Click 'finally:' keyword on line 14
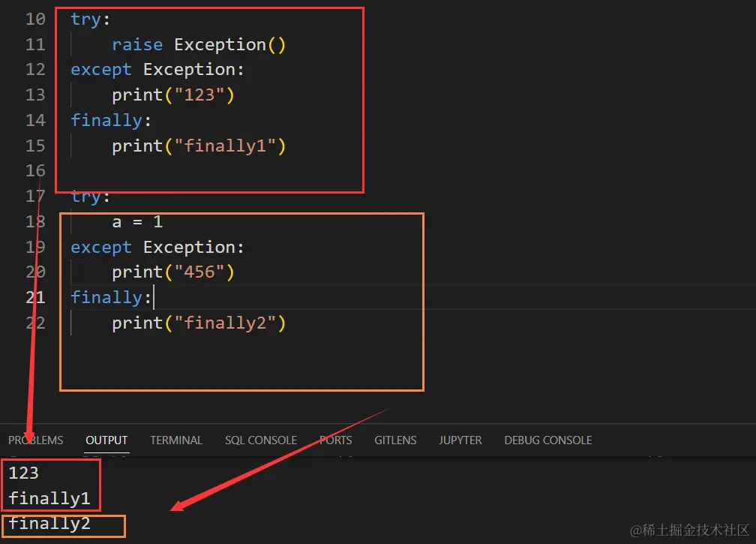 [111, 121]
